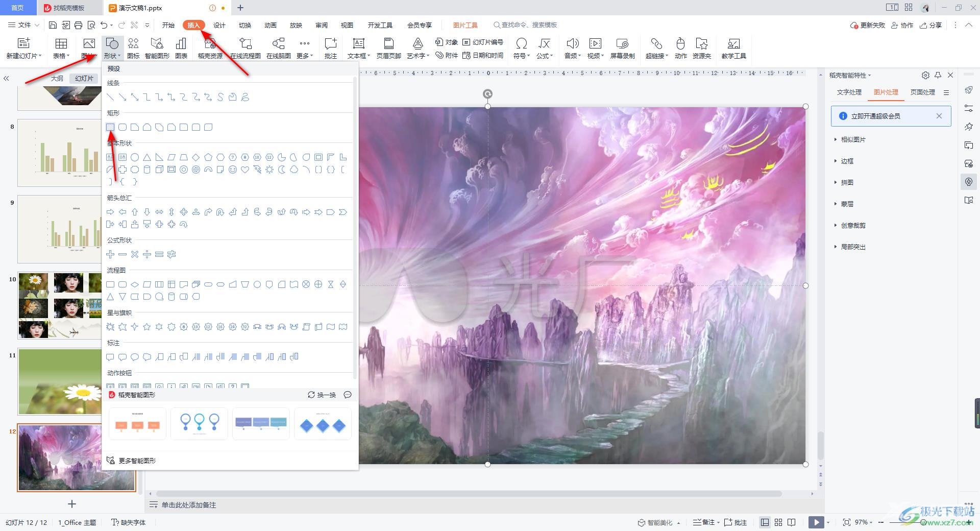This screenshot has height=531, width=980.
Task: Open 在线脑图 online mind map
Action: coord(279,49)
